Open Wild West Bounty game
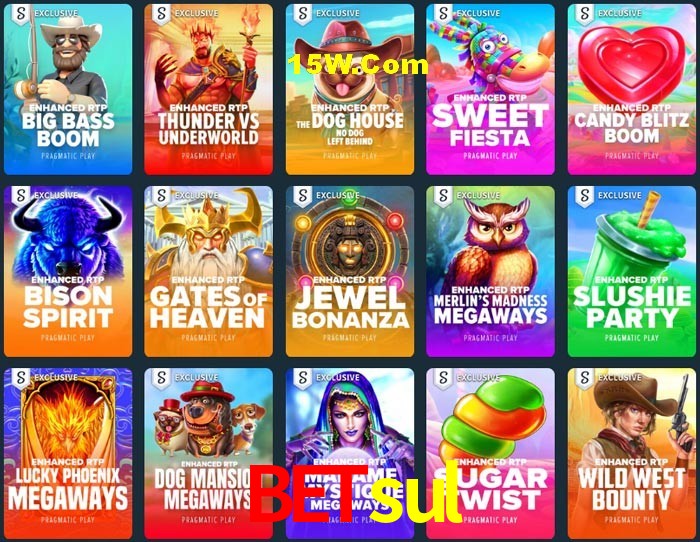 631,454
